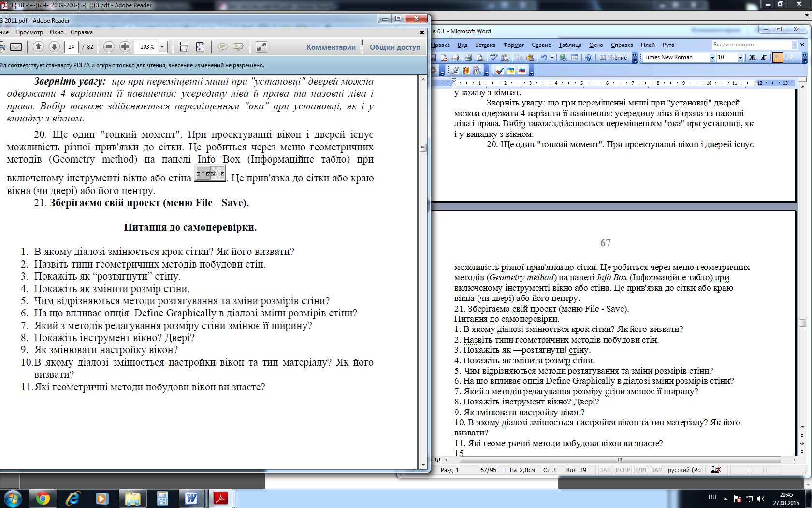Expand formatting toolbar options chevron at right edge
This screenshot has width=812, height=508.
pos(805,58)
